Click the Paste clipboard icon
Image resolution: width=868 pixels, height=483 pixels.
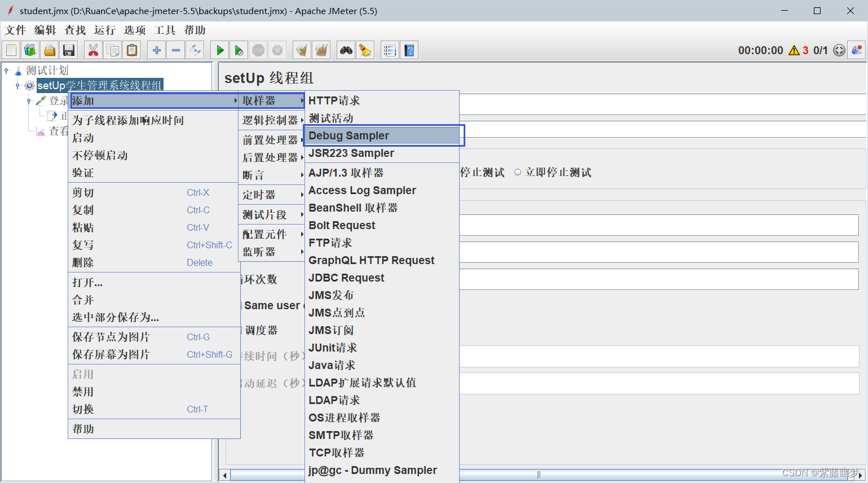coord(132,50)
